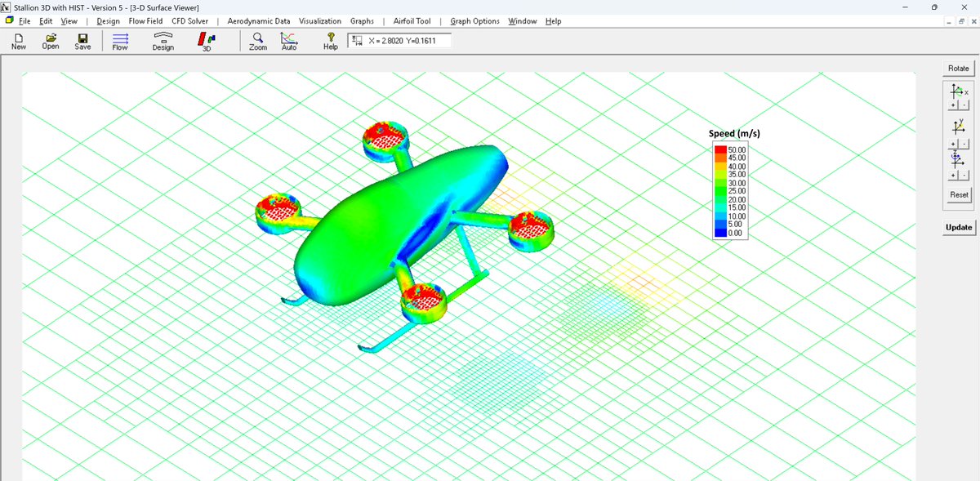980x481 pixels.
Task: Click the green 25.00 legend color band
Action: (720, 191)
